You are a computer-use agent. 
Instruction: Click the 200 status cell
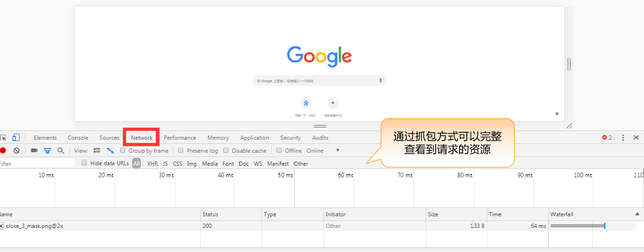pyautogui.click(x=231, y=226)
